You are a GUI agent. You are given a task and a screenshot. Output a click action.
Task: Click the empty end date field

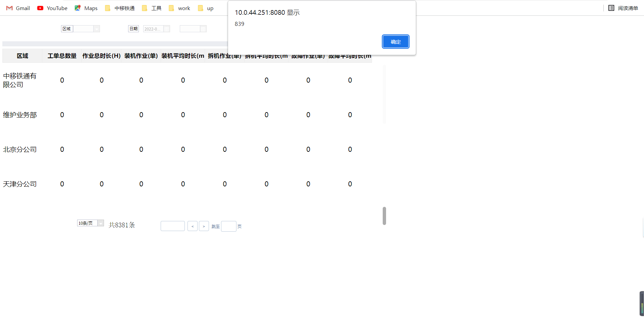click(x=190, y=29)
